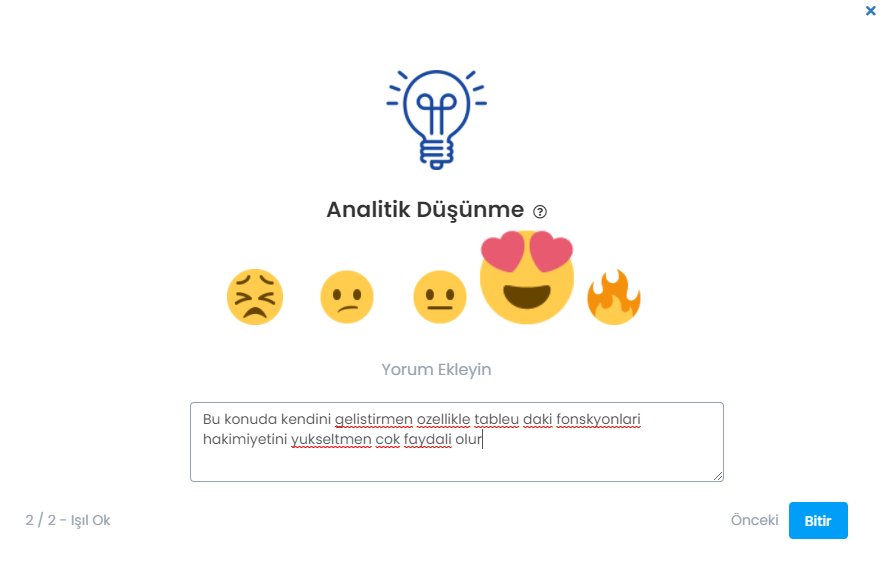The height and width of the screenshot is (562, 886).
Task: Focus the comment text area
Action: [x=457, y=442]
